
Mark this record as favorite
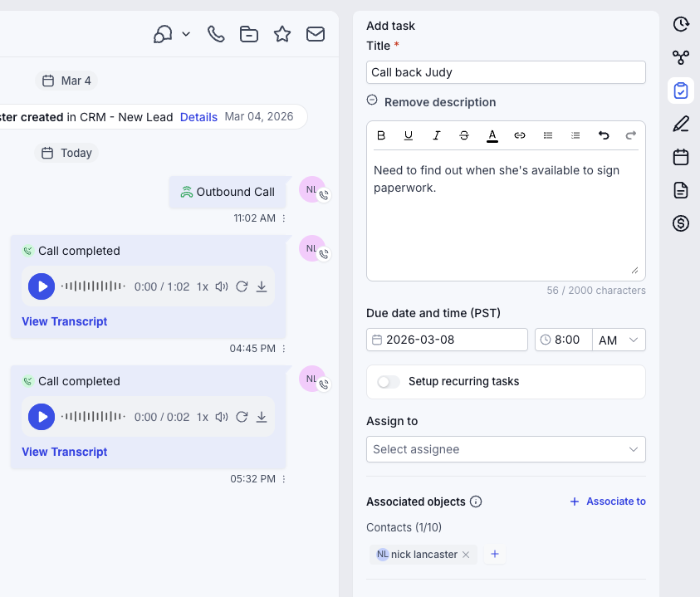click(282, 34)
